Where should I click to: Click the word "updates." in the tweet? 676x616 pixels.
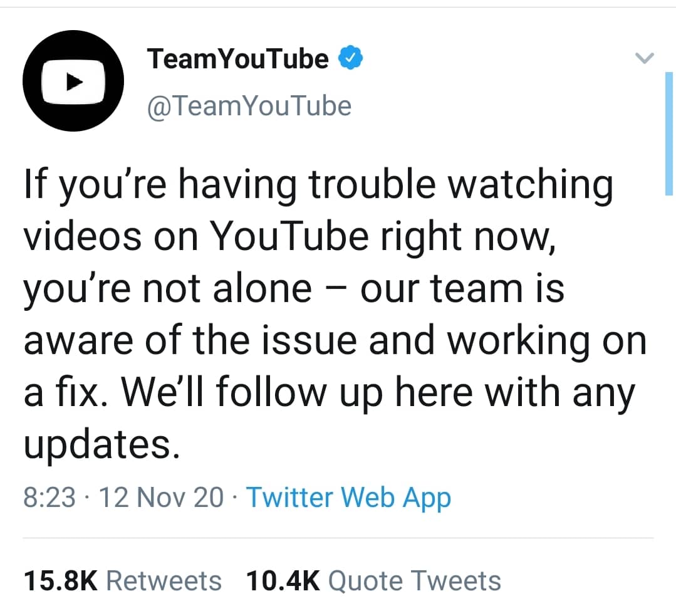coord(101,444)
